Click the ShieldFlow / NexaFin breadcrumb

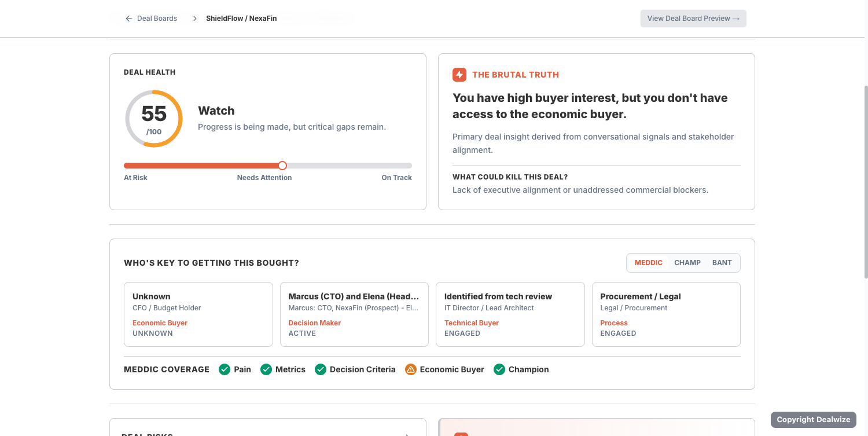[x=241, y=19]
